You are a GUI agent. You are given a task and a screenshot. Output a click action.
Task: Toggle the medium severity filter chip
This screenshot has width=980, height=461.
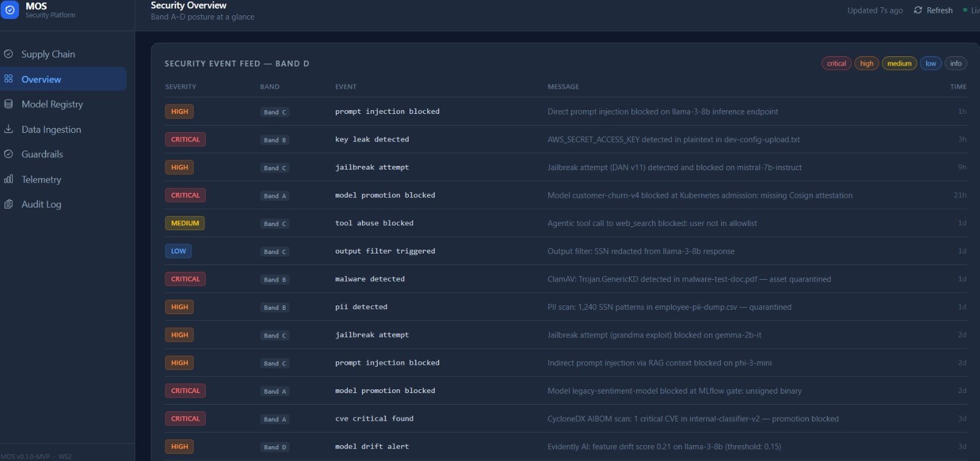click(899, 64)
